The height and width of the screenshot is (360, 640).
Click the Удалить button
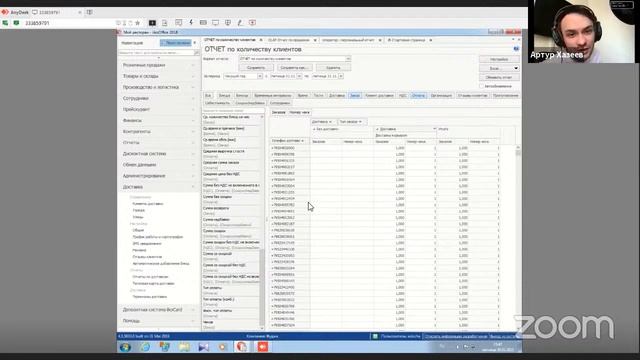(x=333, y=68)
